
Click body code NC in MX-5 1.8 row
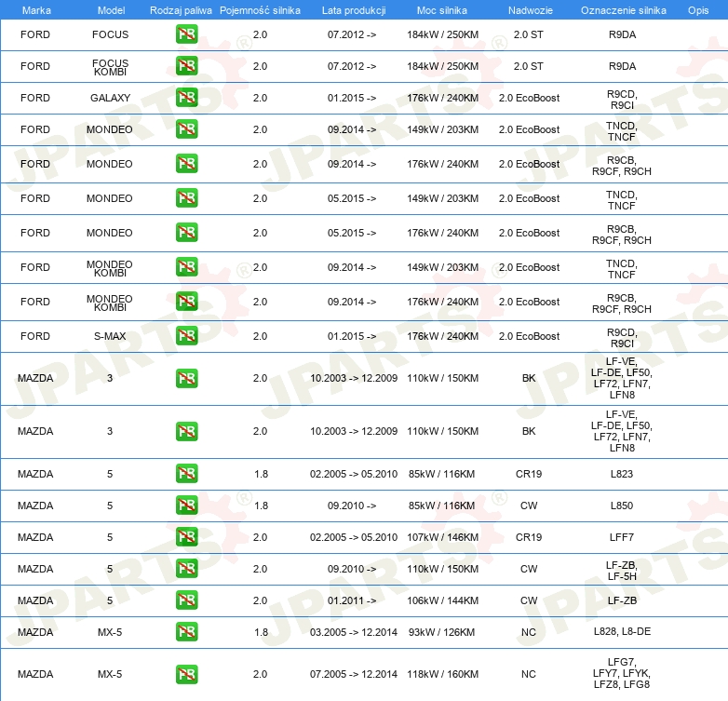(529, 632)
